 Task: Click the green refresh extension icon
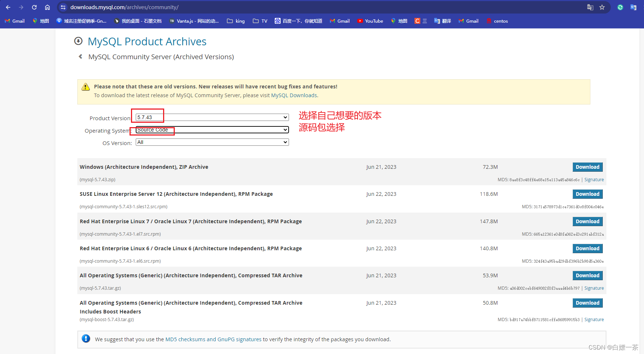click(620, 7)
